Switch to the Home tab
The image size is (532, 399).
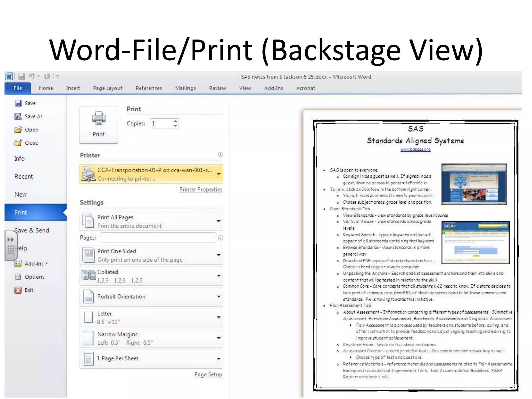point(46,88)
